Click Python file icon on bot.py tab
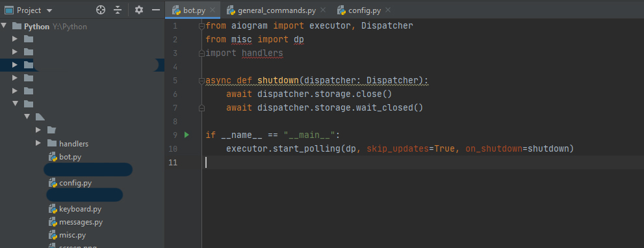 point(176,10)
